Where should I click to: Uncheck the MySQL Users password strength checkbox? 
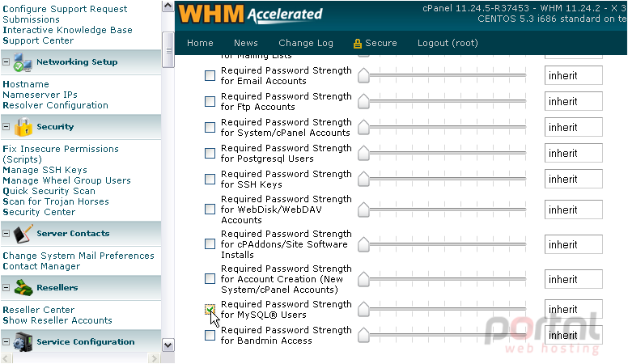tap(210, 310)
